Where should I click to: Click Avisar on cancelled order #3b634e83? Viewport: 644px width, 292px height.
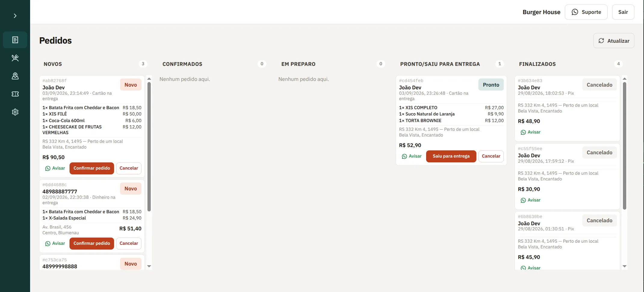pyautogui.click(x=531, y=132)
